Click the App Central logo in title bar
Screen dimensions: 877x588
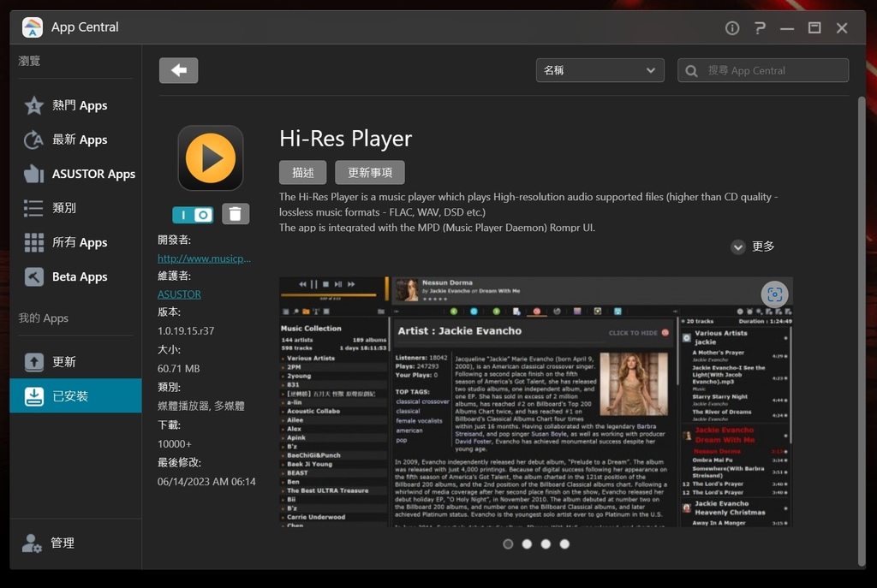click(x=33, y=27)
